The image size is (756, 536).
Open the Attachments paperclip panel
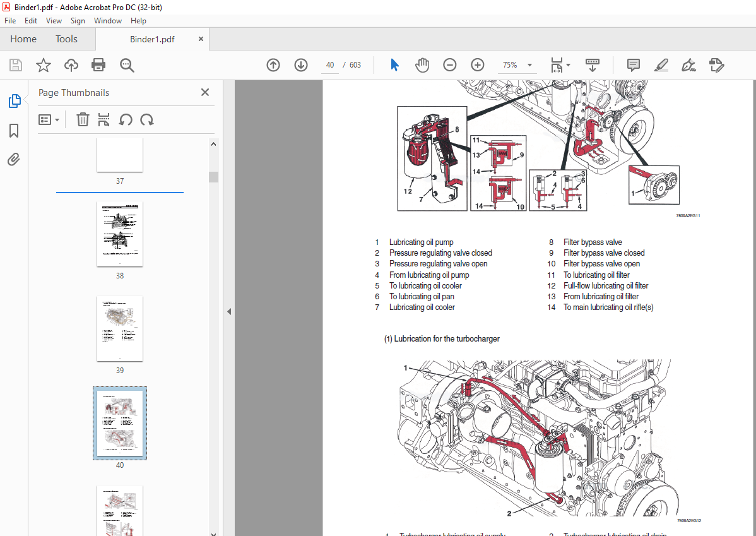[x=14, y=159]
